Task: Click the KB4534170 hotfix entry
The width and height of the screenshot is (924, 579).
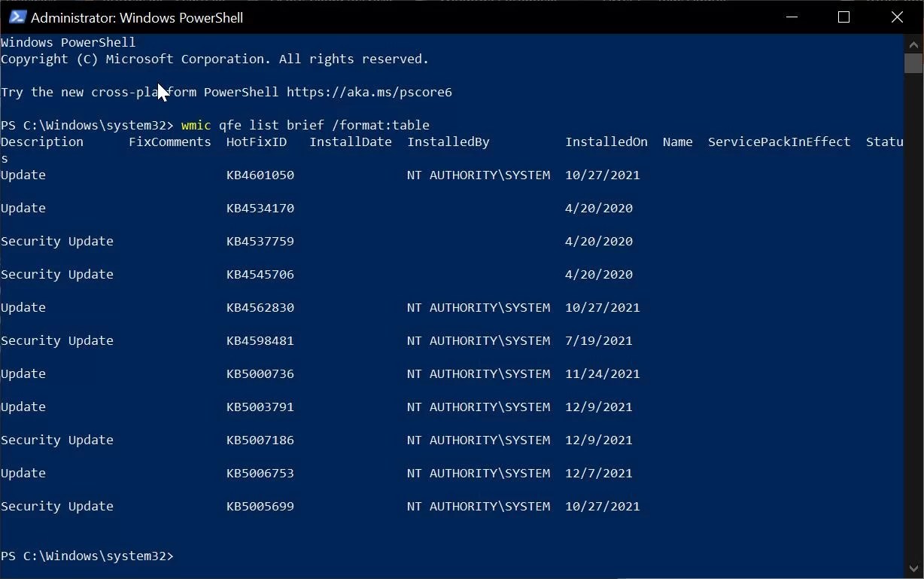Action: point(260,208)
